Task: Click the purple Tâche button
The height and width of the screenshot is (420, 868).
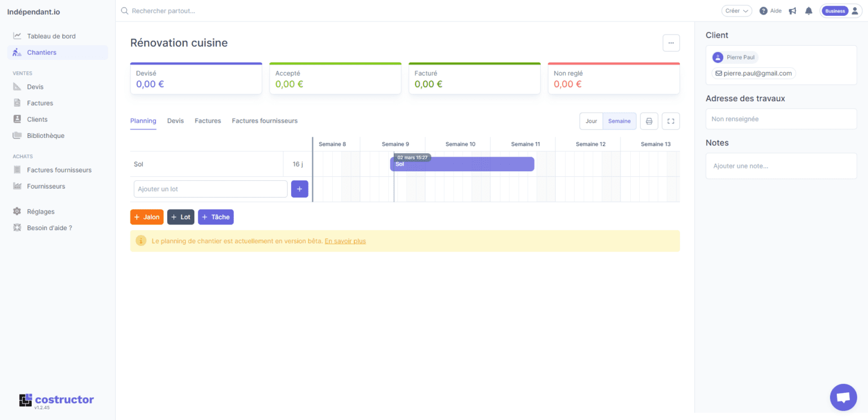Action: [x=215, y=217]
